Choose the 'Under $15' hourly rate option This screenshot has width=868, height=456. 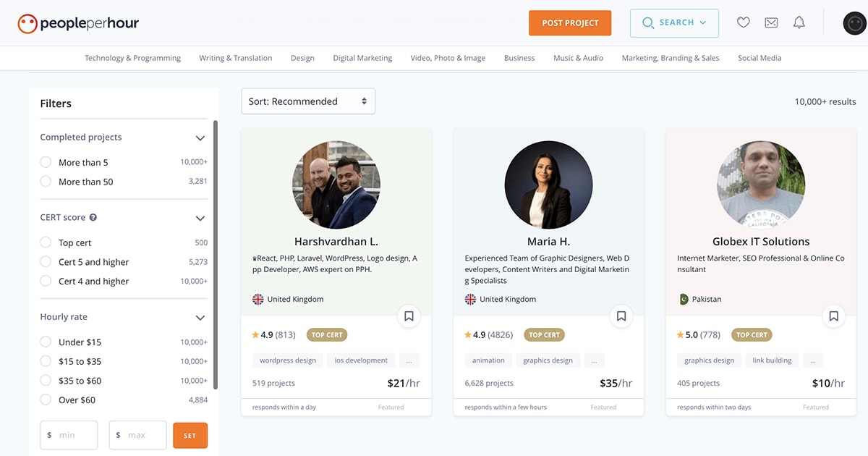click(x=45, y=342)
